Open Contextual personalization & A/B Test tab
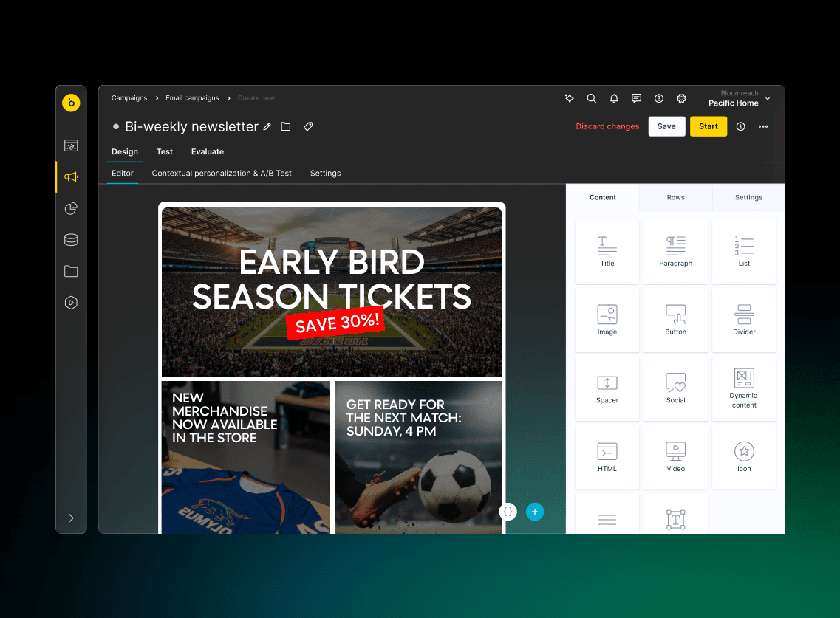 [222, 173]
